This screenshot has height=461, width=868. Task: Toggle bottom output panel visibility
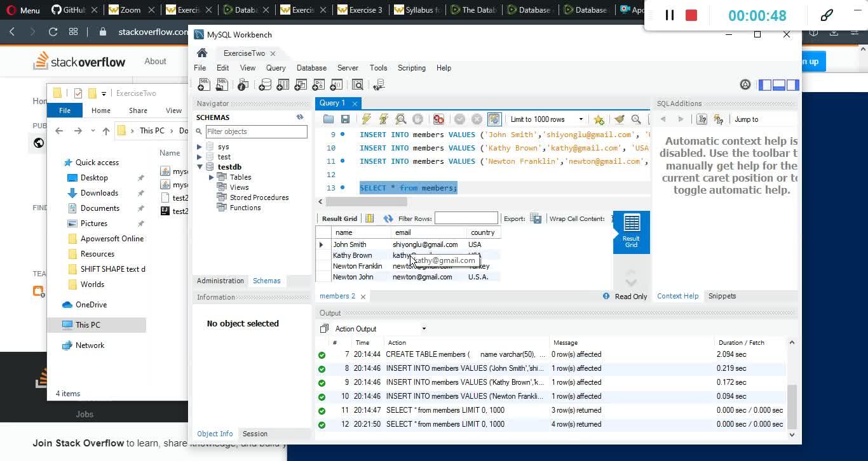pos(778,84)
